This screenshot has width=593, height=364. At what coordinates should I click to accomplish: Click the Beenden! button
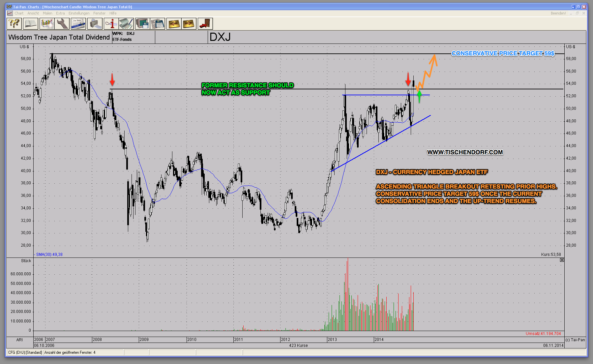pyautogui.click(x=558, y=13)
